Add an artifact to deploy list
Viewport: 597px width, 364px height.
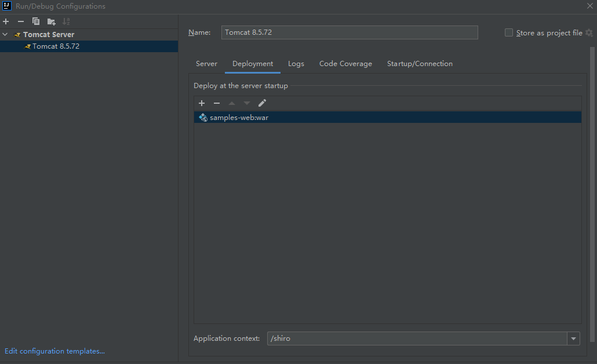pyautogui.click(x=202, y=103)
